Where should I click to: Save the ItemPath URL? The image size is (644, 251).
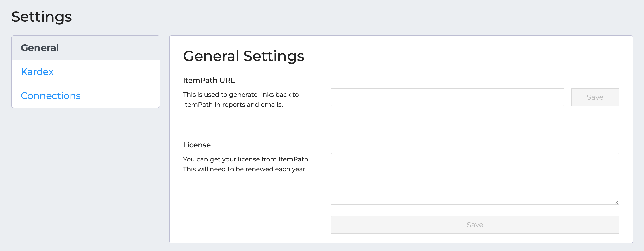[595, 97]
